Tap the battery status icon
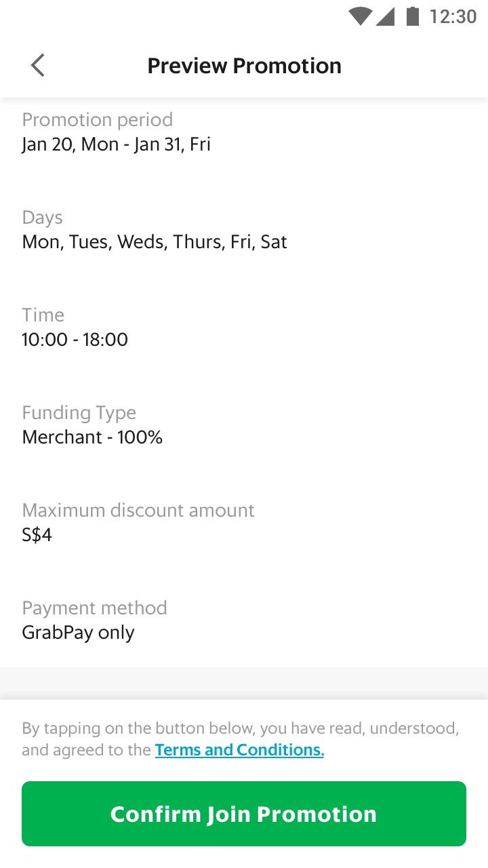Screen dimensions: 488x868 click(x=413, y=16)
